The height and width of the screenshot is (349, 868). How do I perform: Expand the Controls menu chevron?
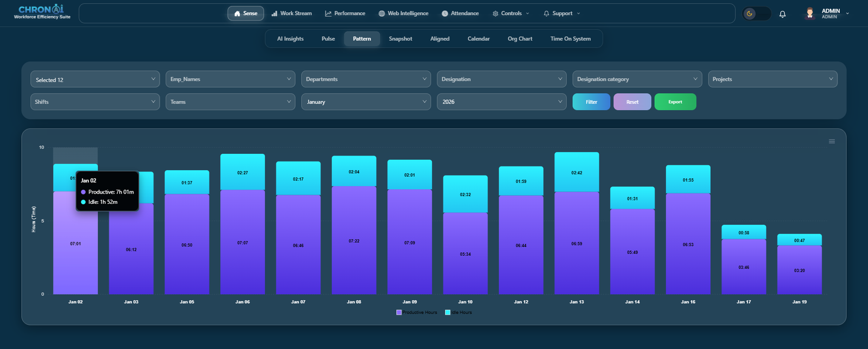click(527, 14)
